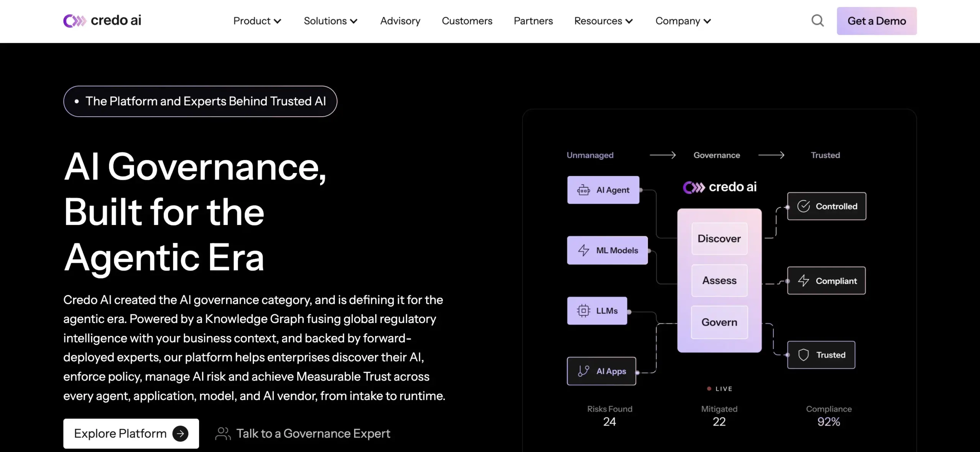
Task: Click the Credo AI logo in header
Action: [102, 21]
